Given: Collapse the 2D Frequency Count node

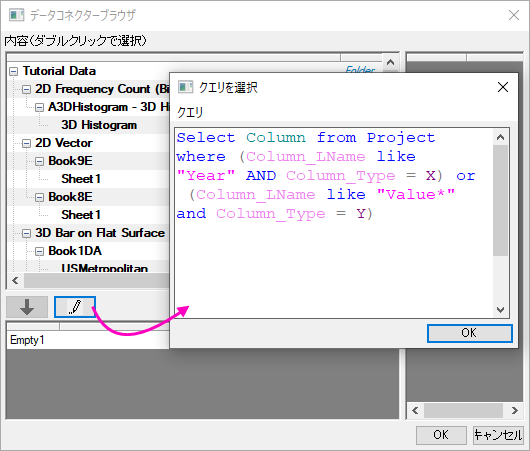Looking at the screenshot, I should click(x=26, y=90).
